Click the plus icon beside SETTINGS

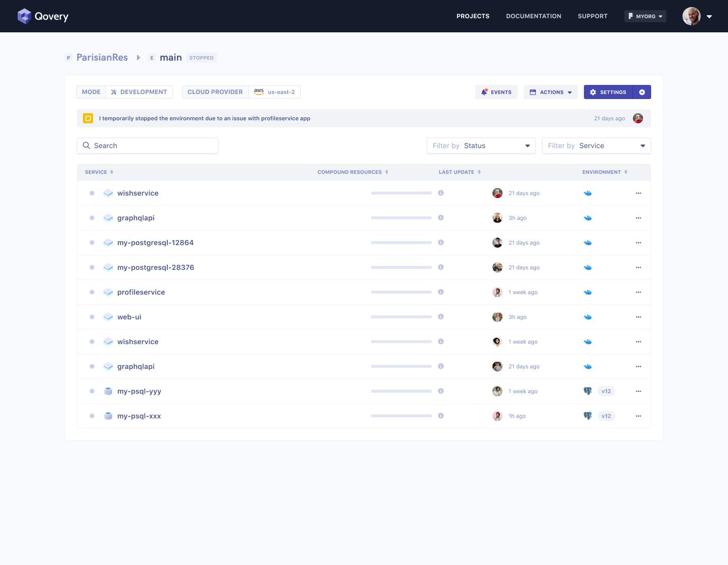pyautogui.click(x=642, y=92)
